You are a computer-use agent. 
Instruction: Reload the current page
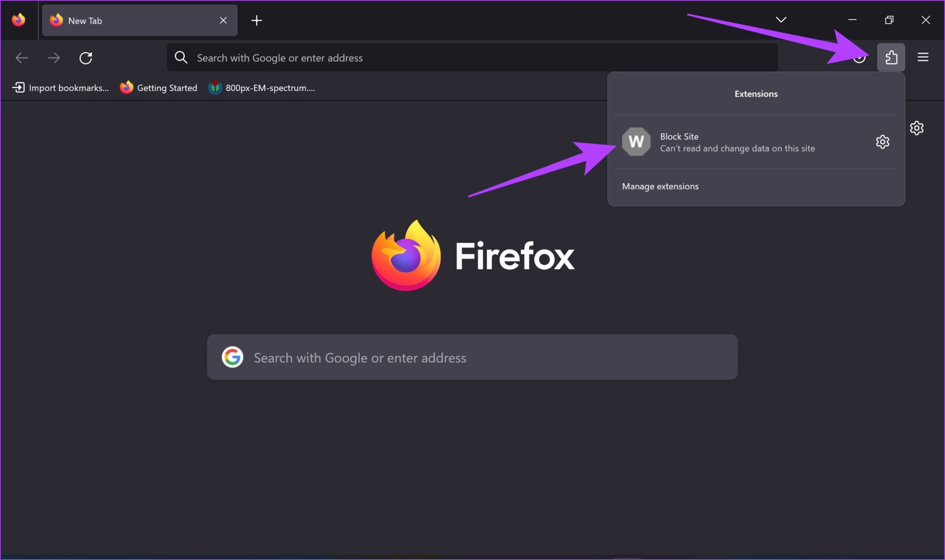(x=86, y=58)
